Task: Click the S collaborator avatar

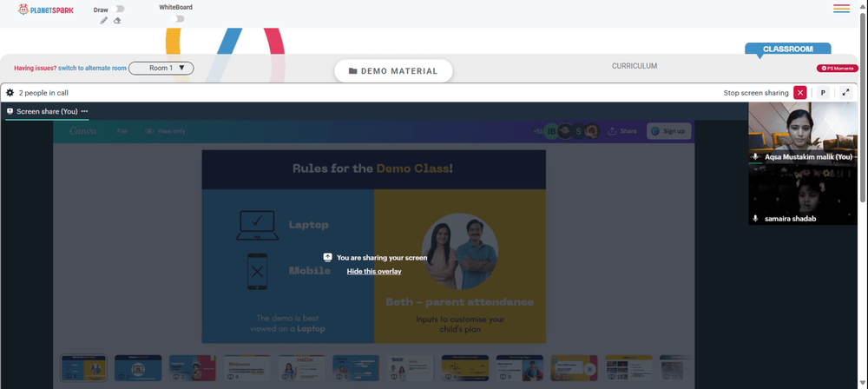Action: click(x=578, y=131)
